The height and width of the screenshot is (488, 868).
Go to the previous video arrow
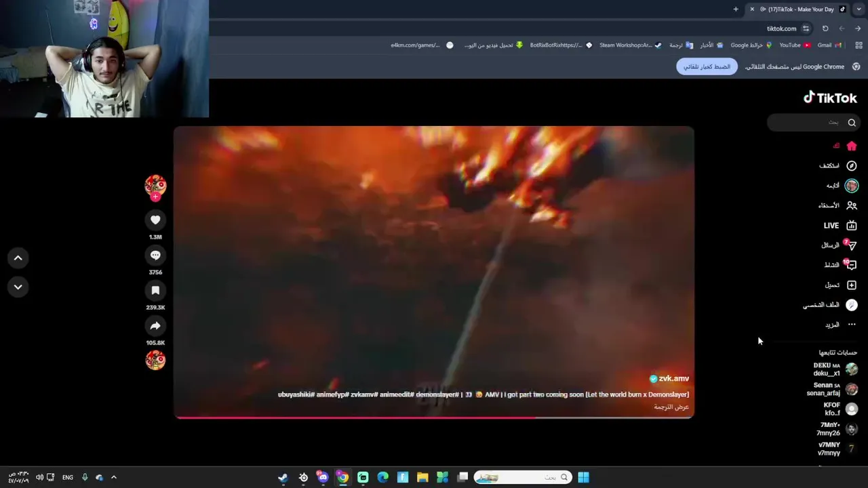[18, 258]
